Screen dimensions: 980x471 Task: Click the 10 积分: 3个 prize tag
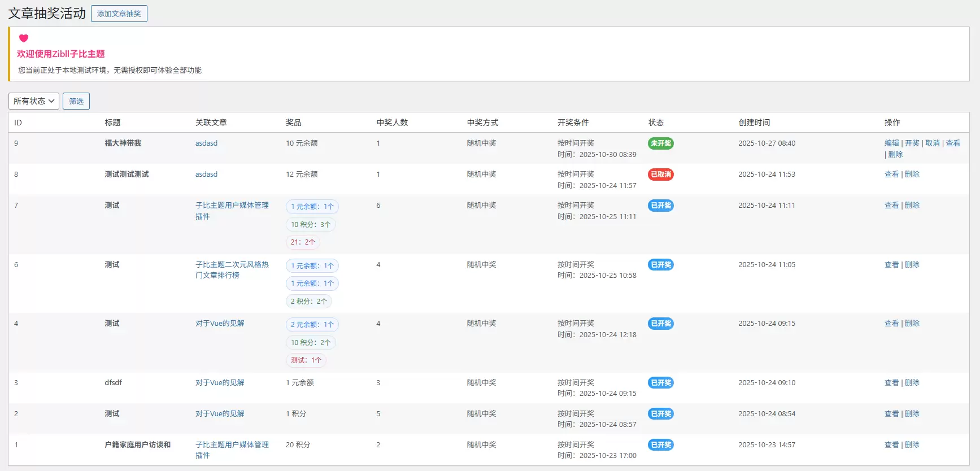click(311, 225)
